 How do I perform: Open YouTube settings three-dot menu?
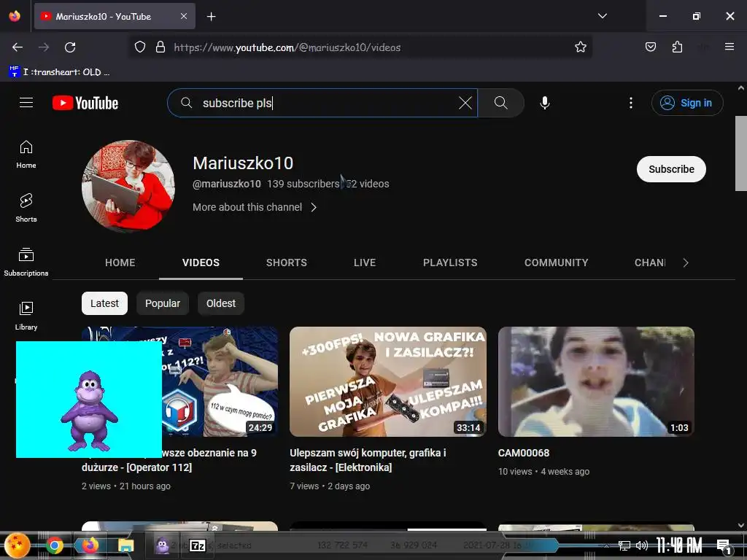(631, 103)
